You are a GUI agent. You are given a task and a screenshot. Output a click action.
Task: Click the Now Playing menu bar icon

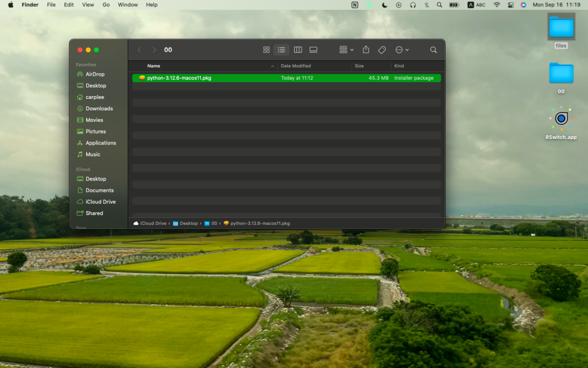point(399,5)
